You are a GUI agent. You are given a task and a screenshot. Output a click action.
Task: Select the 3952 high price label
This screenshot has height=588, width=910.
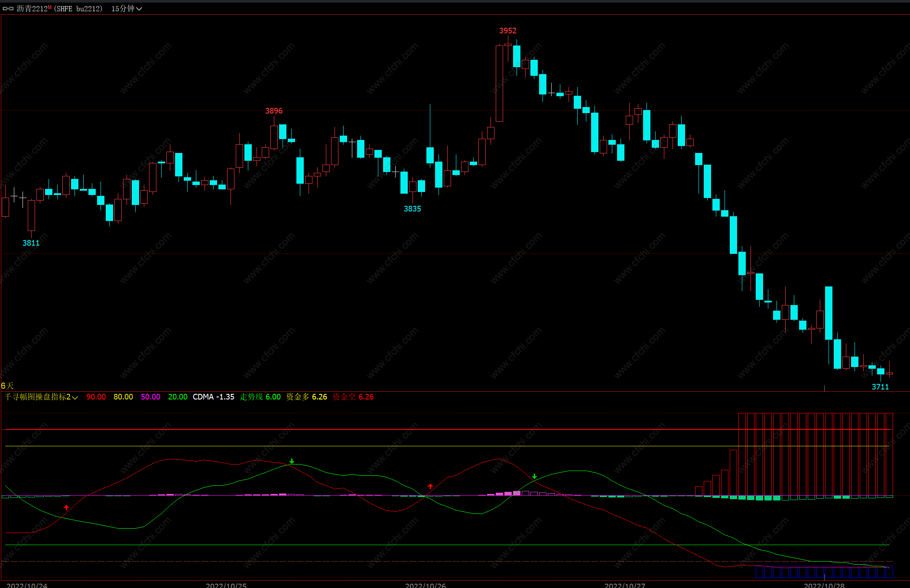pos(507,31)
